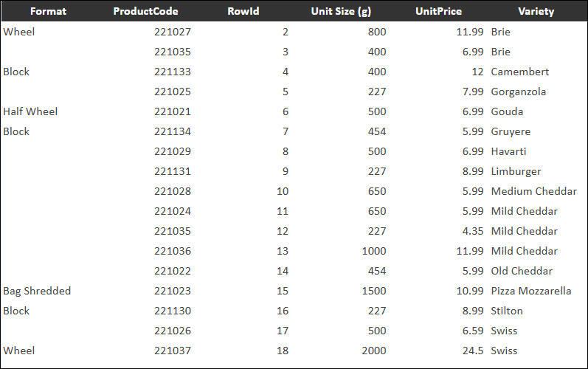The image size is (588, 369).
Task: Select the Bag Shredded format cell
Action: click(x=37, y=291)
